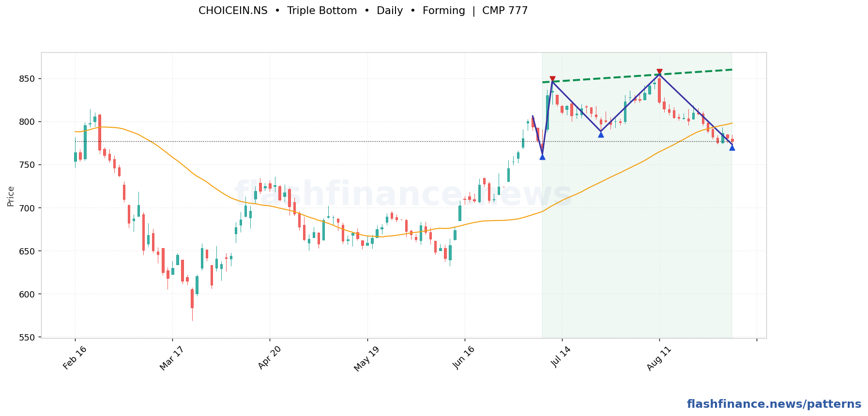Open the flashfinance.news/patterns link
This screenshot has height=416, width=868.
click(x=774, y=404)
